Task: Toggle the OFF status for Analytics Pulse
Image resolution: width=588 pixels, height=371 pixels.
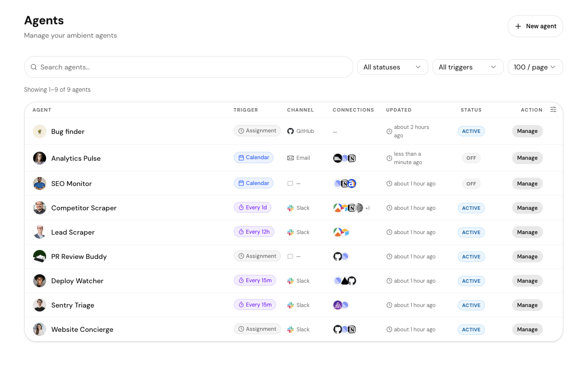Action: [x=471, y=158]
